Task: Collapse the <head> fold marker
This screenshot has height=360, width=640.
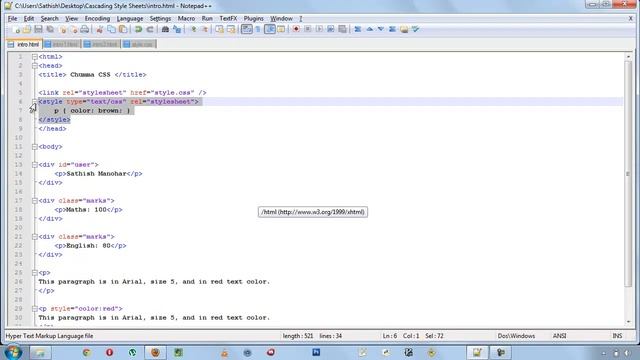Action: [x=35, y=66]
